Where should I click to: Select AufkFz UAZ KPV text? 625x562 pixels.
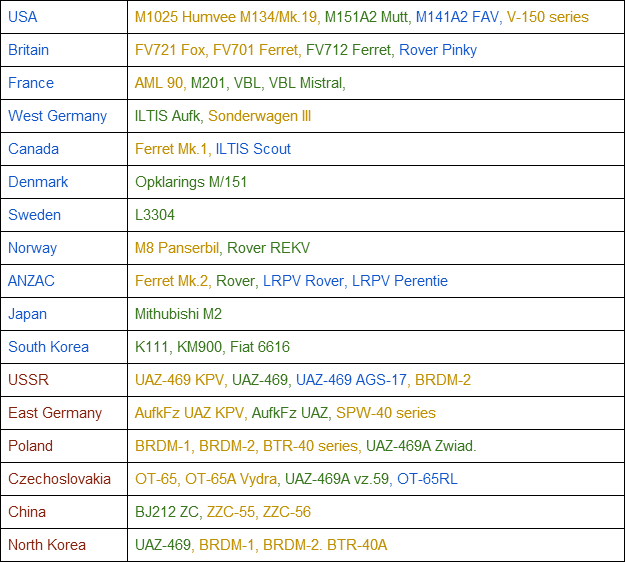[x=189, y=413]
